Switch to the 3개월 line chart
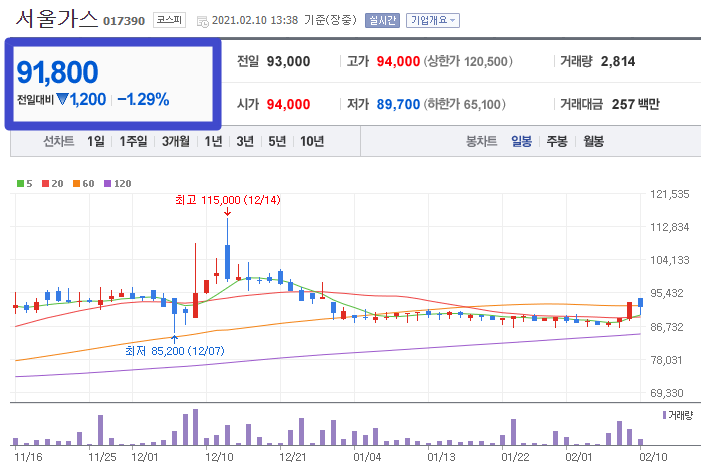This screenshot has width=701, height=474. (176, 141)
